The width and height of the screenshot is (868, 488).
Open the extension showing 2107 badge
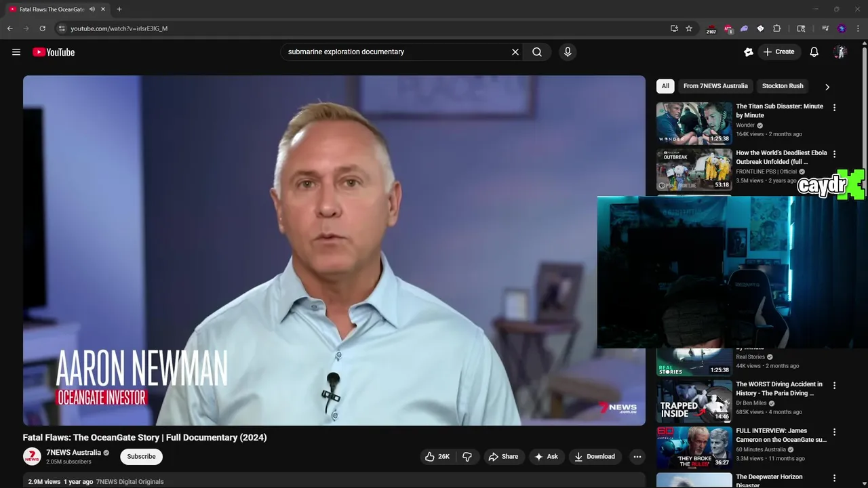[711, 29]
